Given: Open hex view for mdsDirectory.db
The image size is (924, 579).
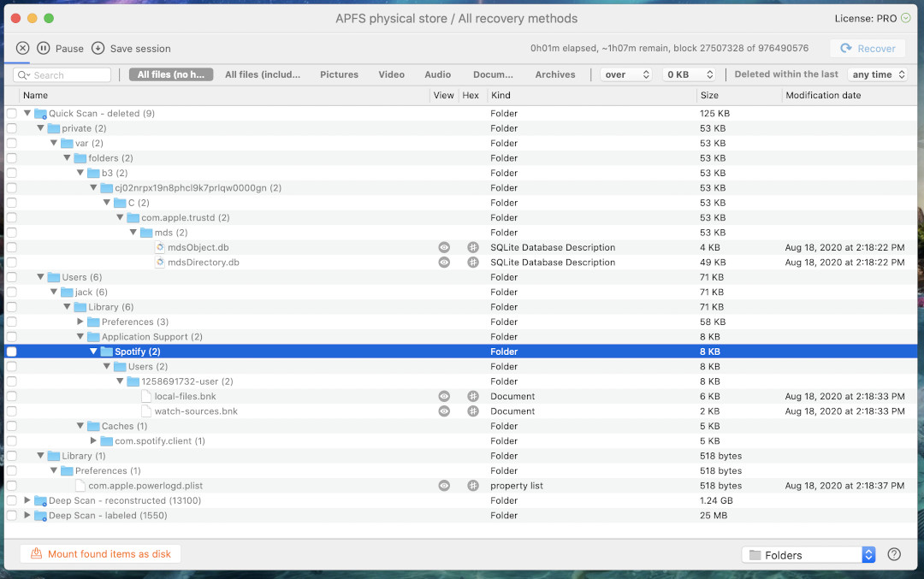Looking at the screenshot, I should tap(472, 262).
